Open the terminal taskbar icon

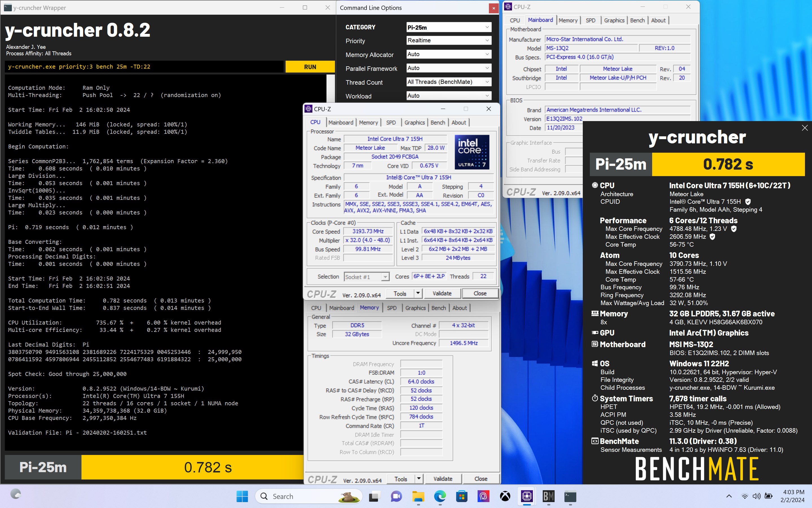pyautogui.click(x=570, y=496)
